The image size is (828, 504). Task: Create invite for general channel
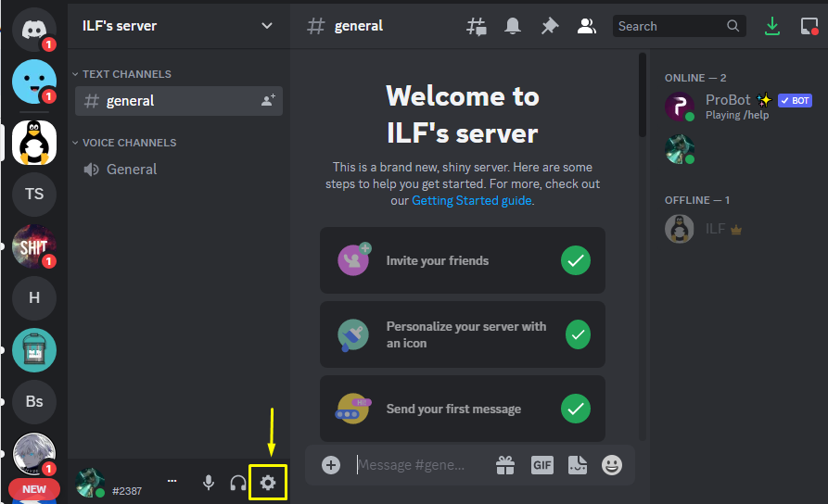pyautogui.click(x=268, y=100)
